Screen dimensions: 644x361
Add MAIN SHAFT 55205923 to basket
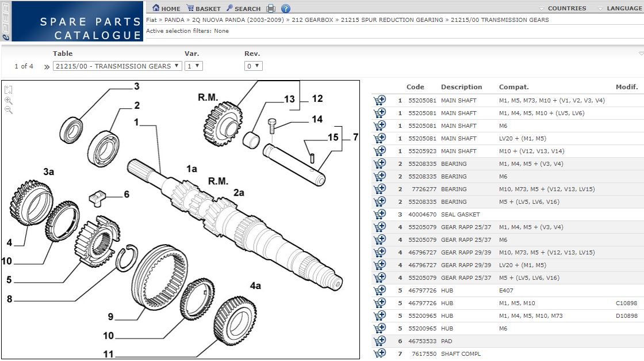coord(379,151)
